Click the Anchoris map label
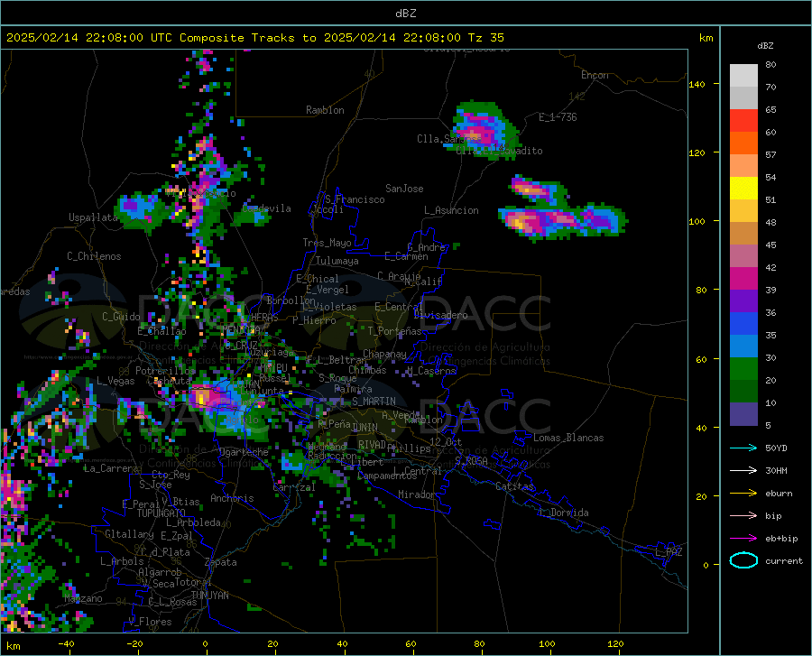Viewport: 812px width, 656px height. coord(232,498)
